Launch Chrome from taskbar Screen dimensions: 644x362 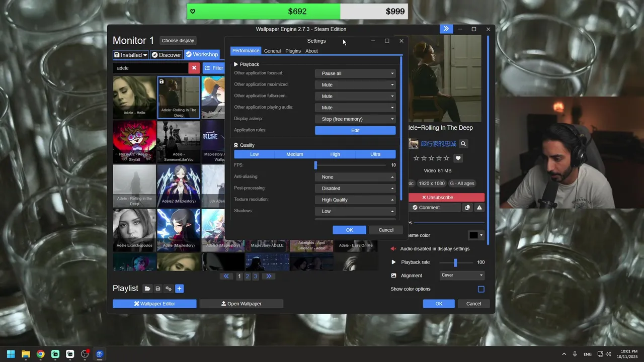(40, 354)
